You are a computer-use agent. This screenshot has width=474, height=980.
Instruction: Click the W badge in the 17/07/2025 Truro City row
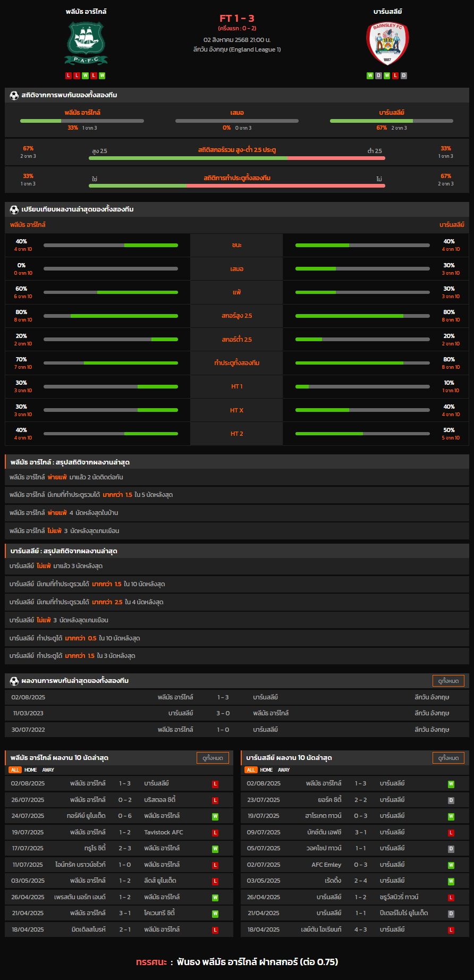coord(215,849)
